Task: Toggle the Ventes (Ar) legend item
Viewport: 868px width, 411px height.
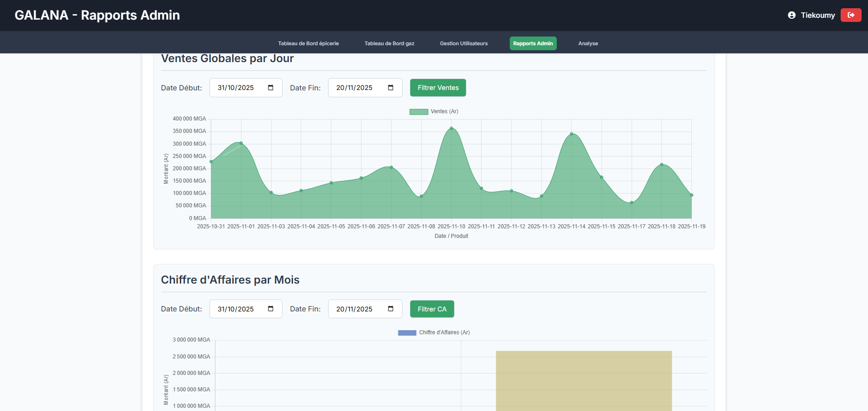Action: pyautogui.click(x=434, y=111)
